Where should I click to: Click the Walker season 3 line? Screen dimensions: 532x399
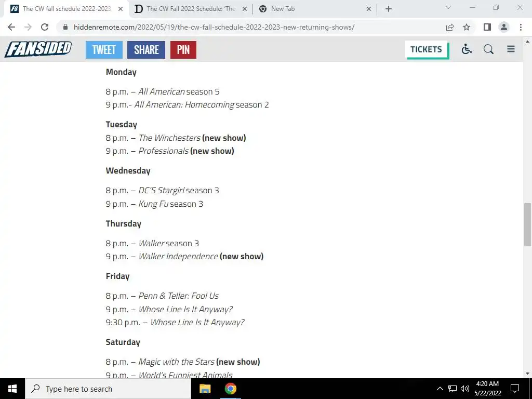pyautogui.click(x=152, y=243)
